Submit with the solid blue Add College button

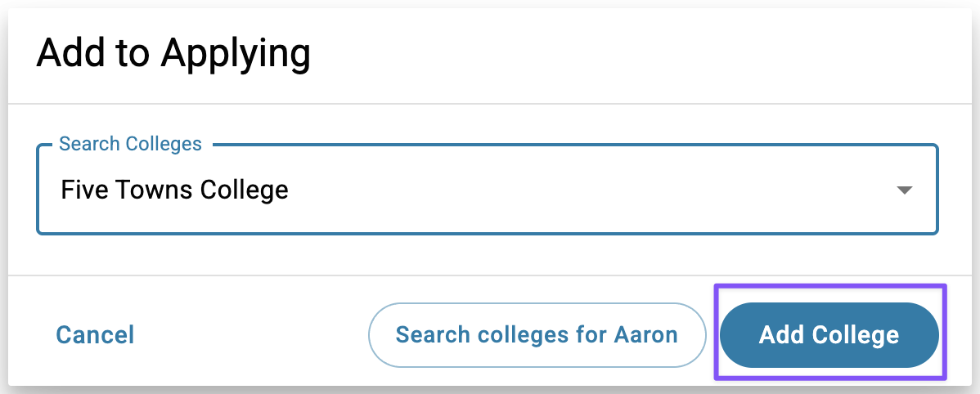coord(829,334)
